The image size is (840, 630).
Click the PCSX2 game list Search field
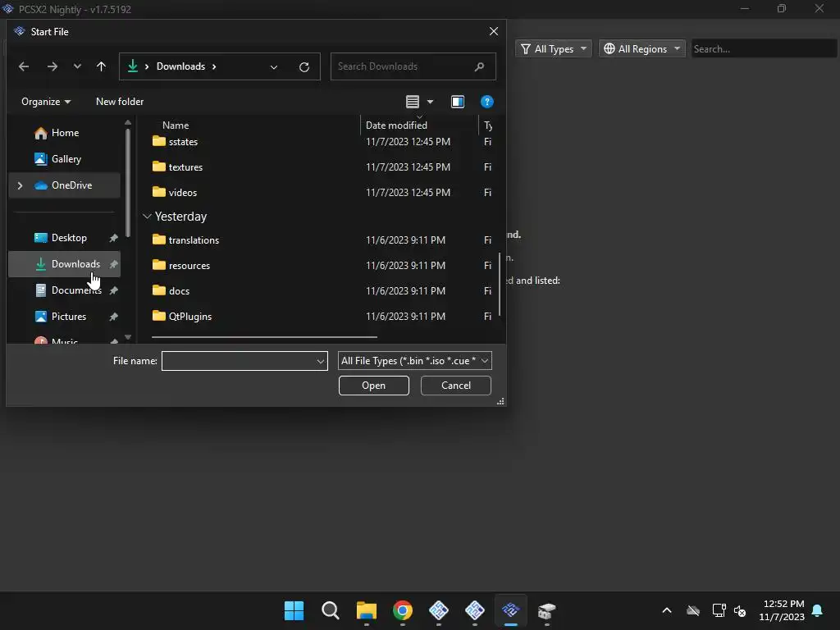tap(764, 48)
